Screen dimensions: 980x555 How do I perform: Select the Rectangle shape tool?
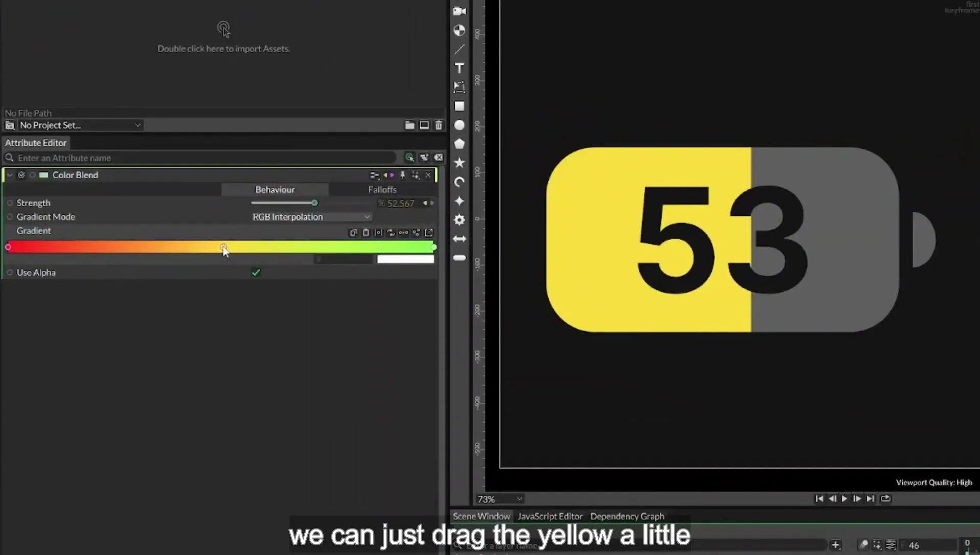click(459, 106)
